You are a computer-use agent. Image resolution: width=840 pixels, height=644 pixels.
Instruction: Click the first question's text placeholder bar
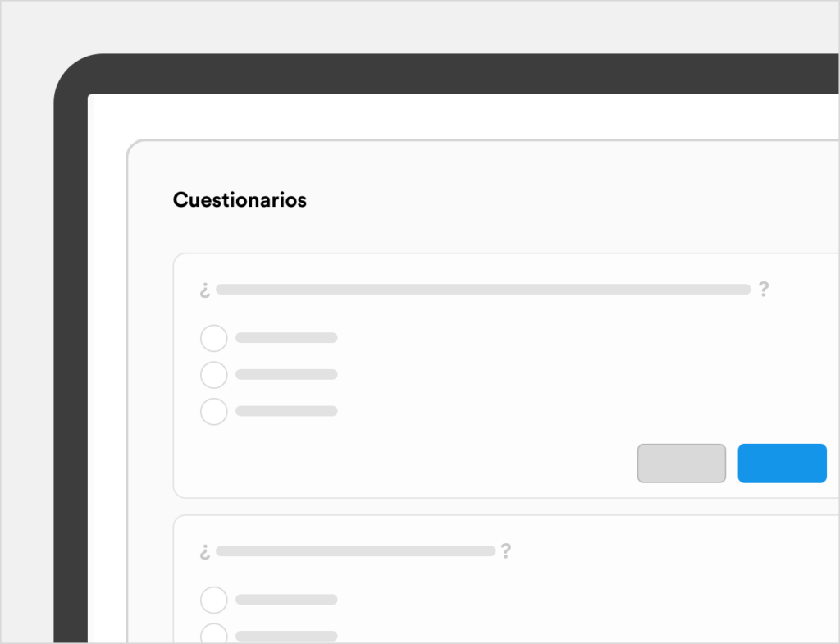click(483, 290)
